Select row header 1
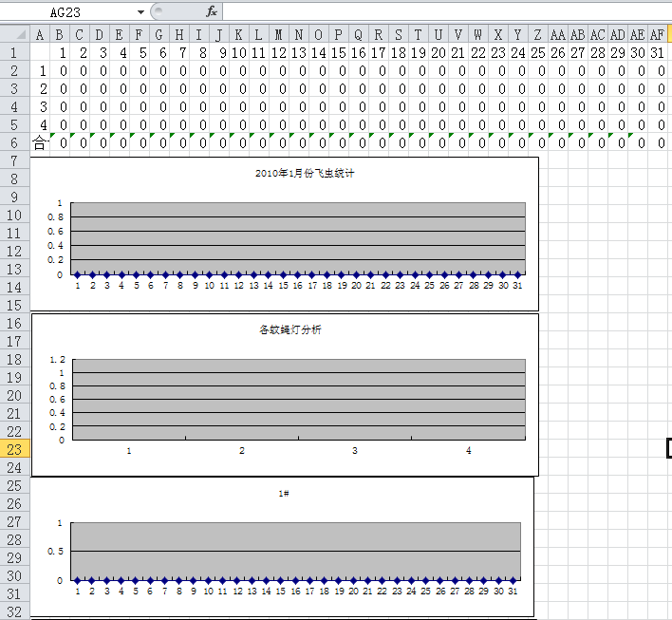The width and height of the screenshot is (672, 620). tap(14, 52)
